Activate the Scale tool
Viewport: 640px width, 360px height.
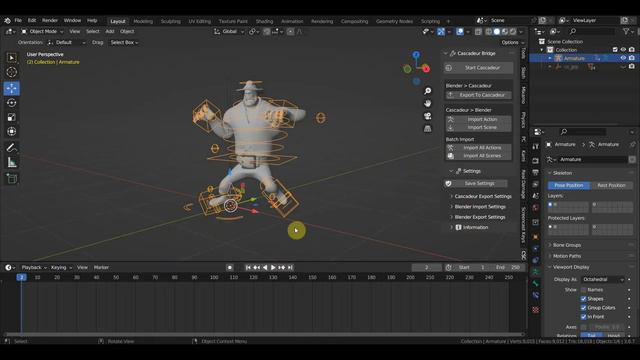pos(11,117)
